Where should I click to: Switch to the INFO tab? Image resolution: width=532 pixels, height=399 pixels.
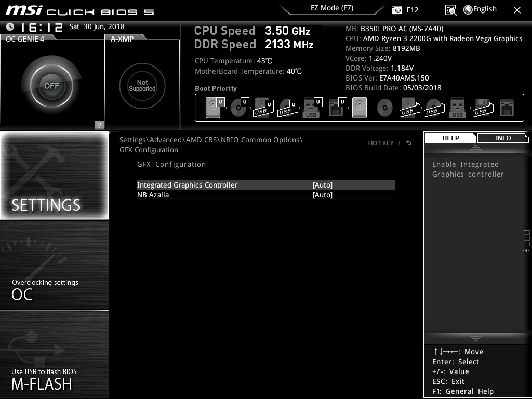(503, 138)
